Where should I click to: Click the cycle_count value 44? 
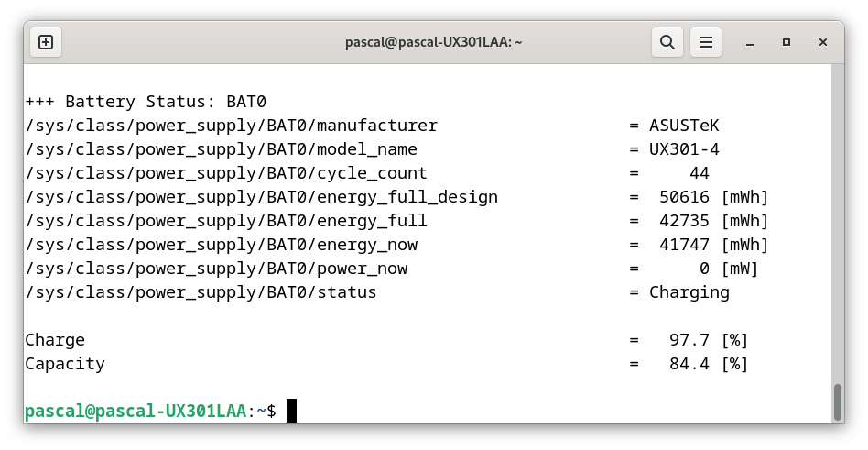tap(700, 173)
